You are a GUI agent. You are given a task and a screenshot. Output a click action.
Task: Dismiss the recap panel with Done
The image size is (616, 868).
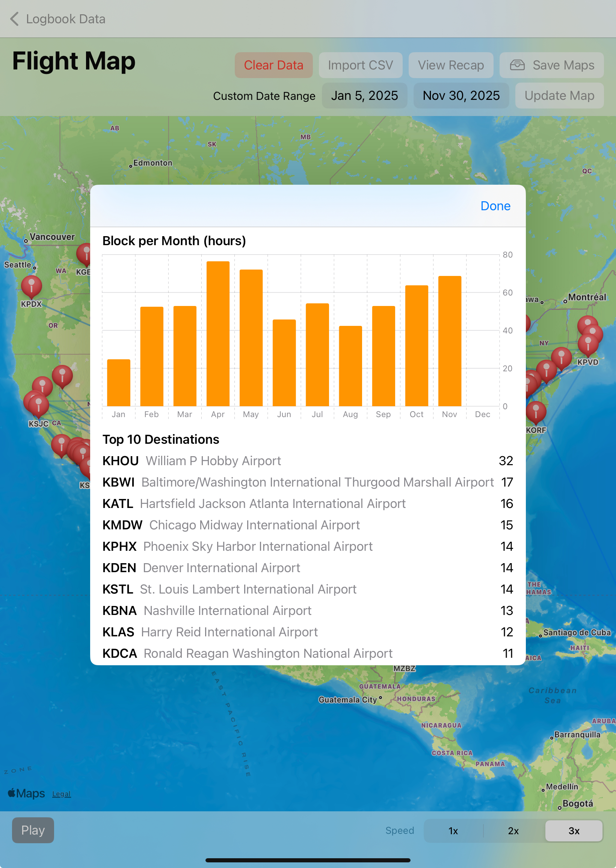coord(495,206)
